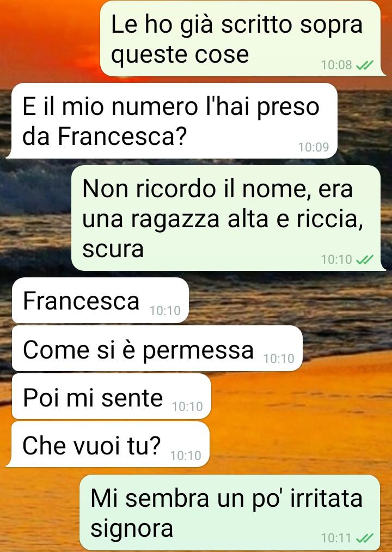The height and width of the screenshot is (552, 392).
Task: Tap the timestamp beside the 'Francesca' message
Action: [x=165, y=311]
